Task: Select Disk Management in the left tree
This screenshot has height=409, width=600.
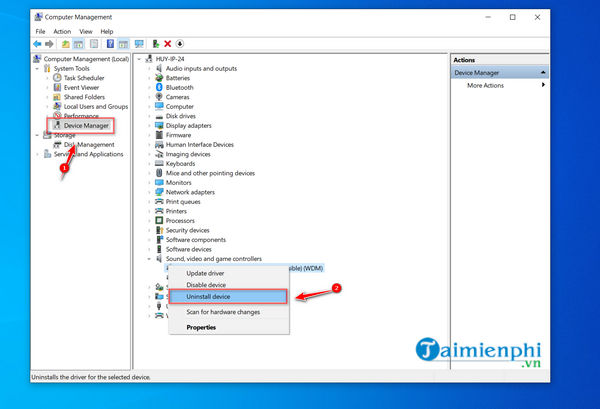Action: pyautogui.click(x=89, y=145)
